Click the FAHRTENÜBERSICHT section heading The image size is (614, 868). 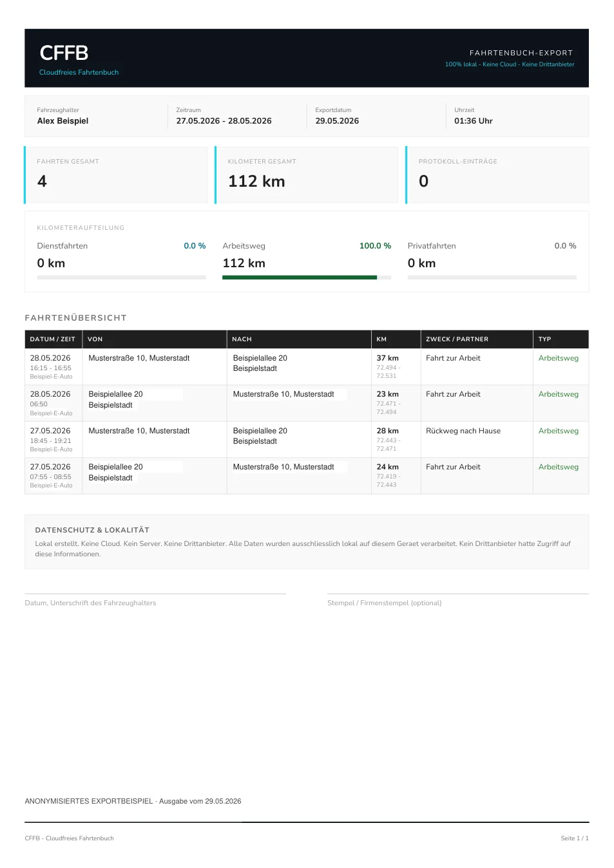coord(75,318)
